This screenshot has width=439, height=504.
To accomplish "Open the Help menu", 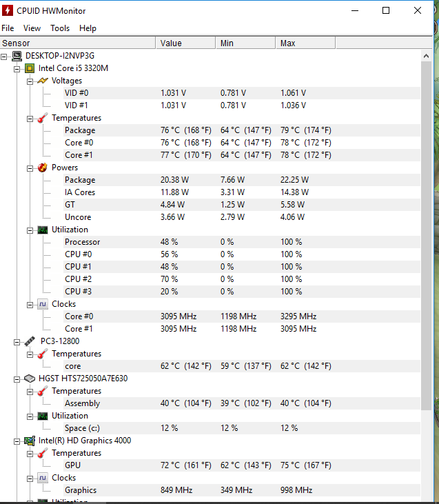I will 88,28.
